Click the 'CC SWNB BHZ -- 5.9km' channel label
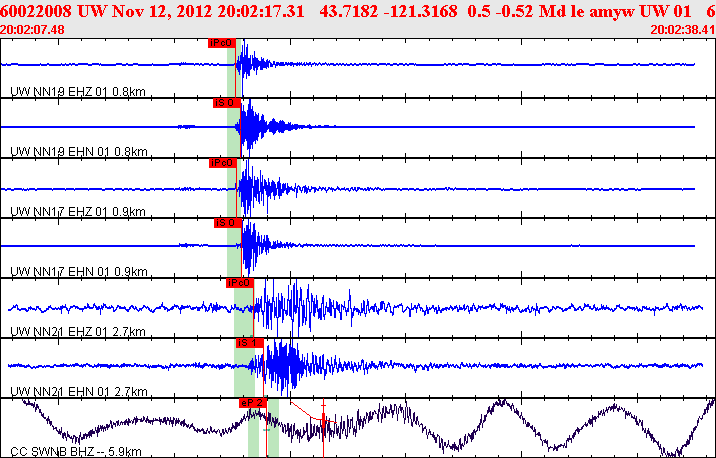This screenshot has width=716, height=458. point(76,452)
